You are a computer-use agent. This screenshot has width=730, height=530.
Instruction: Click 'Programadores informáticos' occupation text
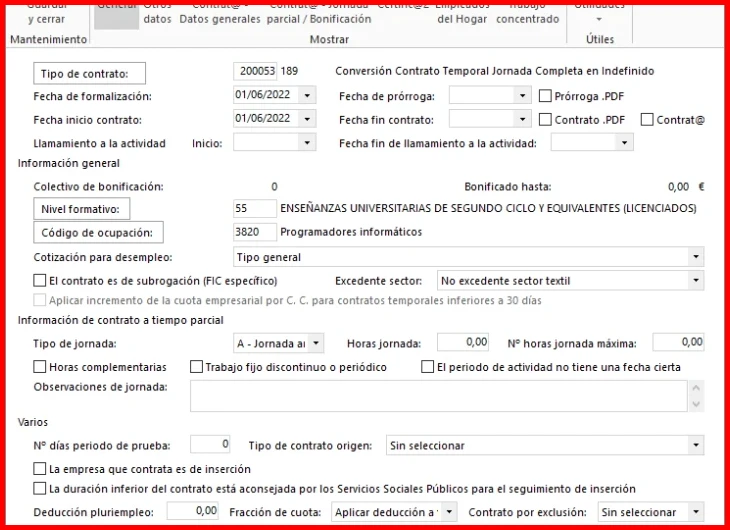[351, 232]
